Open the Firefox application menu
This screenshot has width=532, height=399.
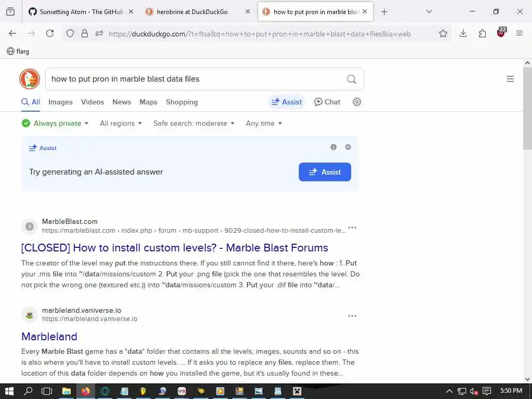pos(519,33)
